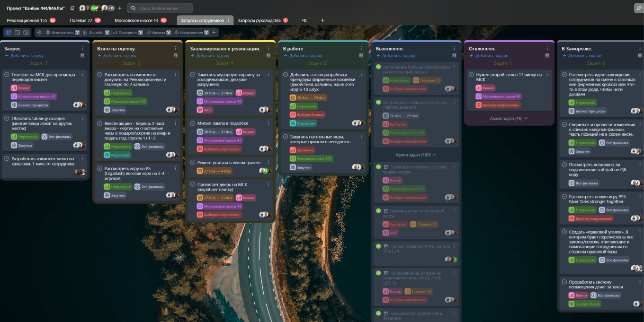Image resolution: width=644 pixels, height=322 pixels.
Task: Open the Московское шоссе 43 tab
Action: click(141, 20)
